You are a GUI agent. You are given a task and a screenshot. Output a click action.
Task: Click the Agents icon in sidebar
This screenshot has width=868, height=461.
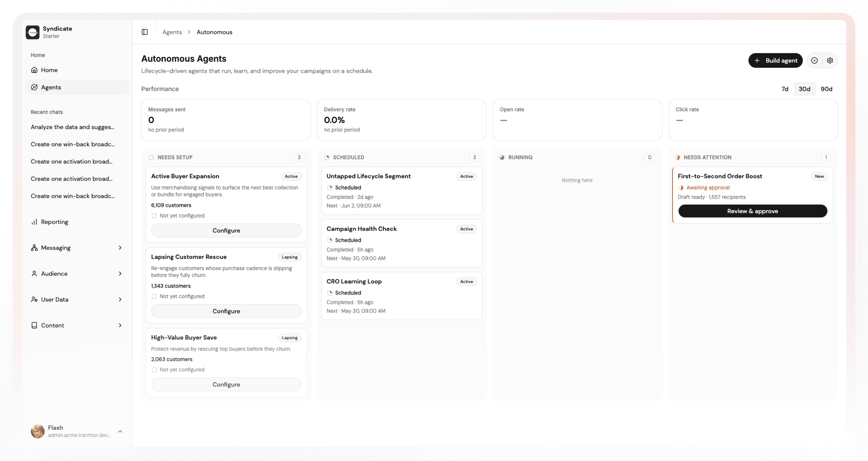34,87
